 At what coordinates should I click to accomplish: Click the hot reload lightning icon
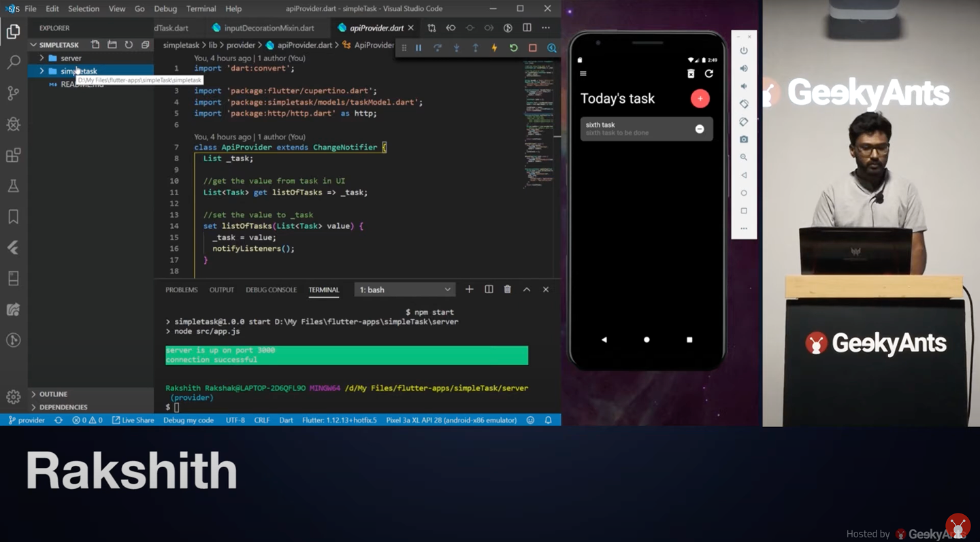[x=495, y=48]
